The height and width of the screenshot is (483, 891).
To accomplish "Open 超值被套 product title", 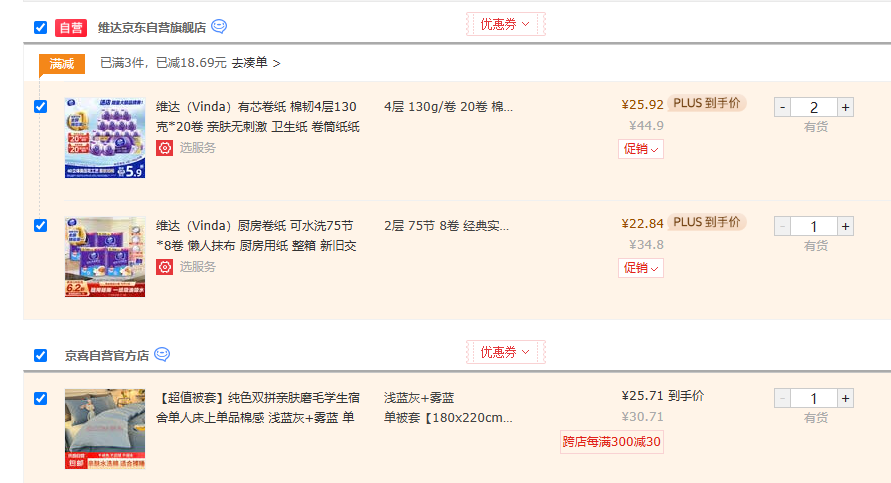I will tap(257, 407).
